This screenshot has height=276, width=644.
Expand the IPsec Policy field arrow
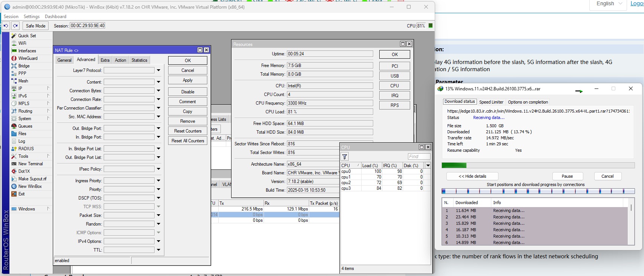pyautogui.click(x=158, y=169)
